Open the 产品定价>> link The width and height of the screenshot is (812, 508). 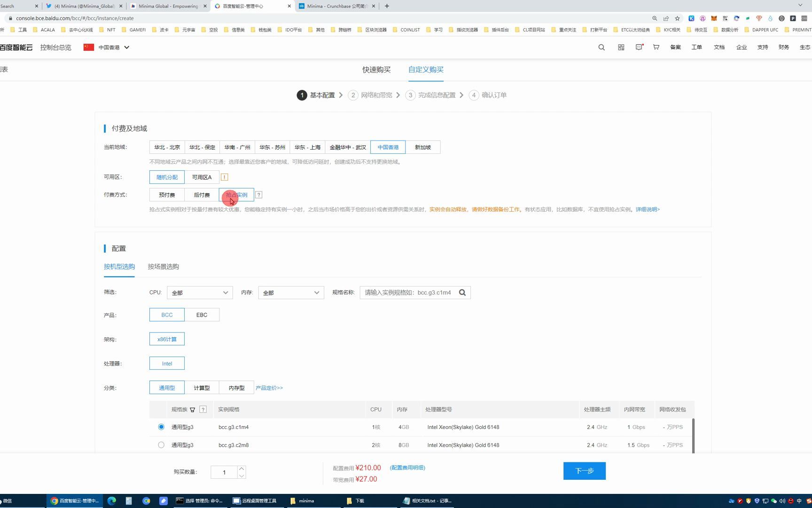tap(269, 388)
